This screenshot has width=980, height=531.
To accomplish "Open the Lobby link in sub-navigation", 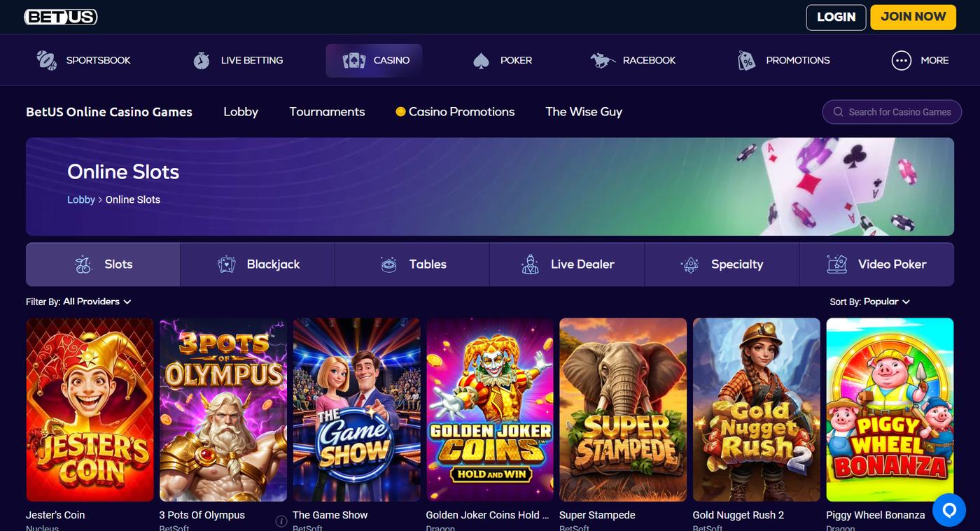I will [241, 112].
